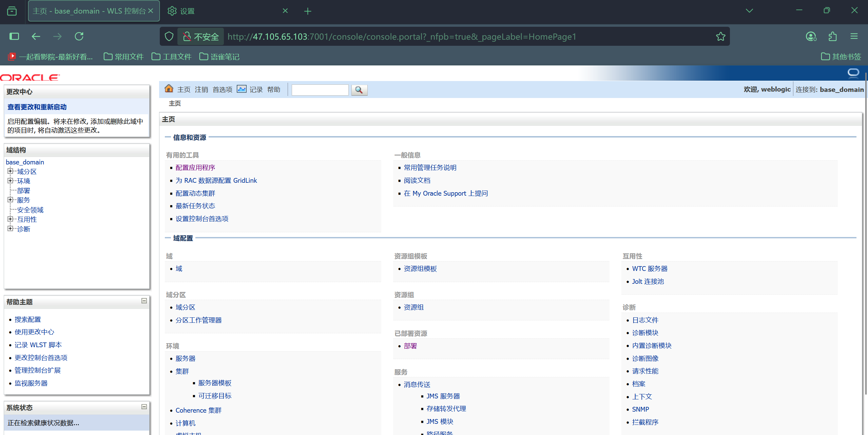
Task: Open the 服务器 link under 环境
Action: point(186,358)
